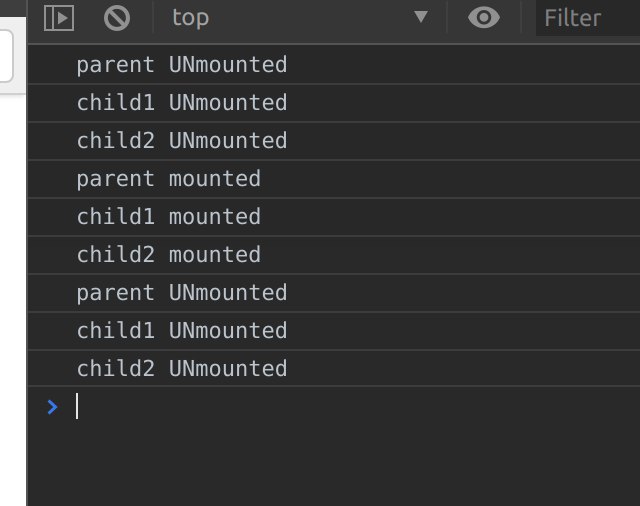Select the 'child1 mounted' log entry
Image resolution: width=640 pixels, height=506 pixels.
(x=333, y=217)
